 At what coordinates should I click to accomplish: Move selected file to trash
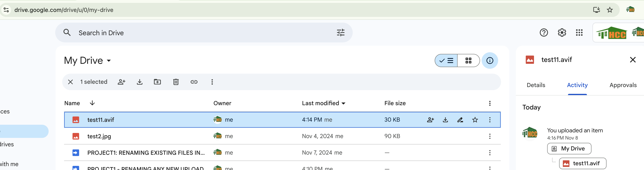pyautogui.click(x=176, y=82)
